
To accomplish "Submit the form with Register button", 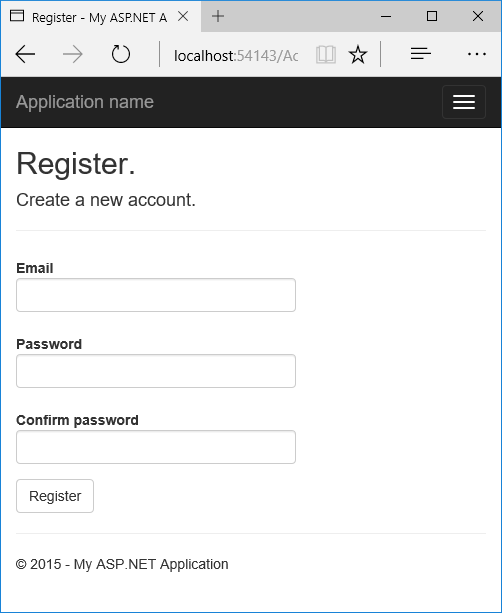I will pyautogui.click(x=55, y=496).
